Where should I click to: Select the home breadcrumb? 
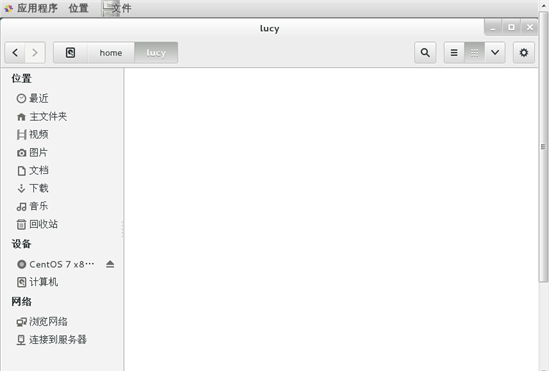[x=111, y=52]
